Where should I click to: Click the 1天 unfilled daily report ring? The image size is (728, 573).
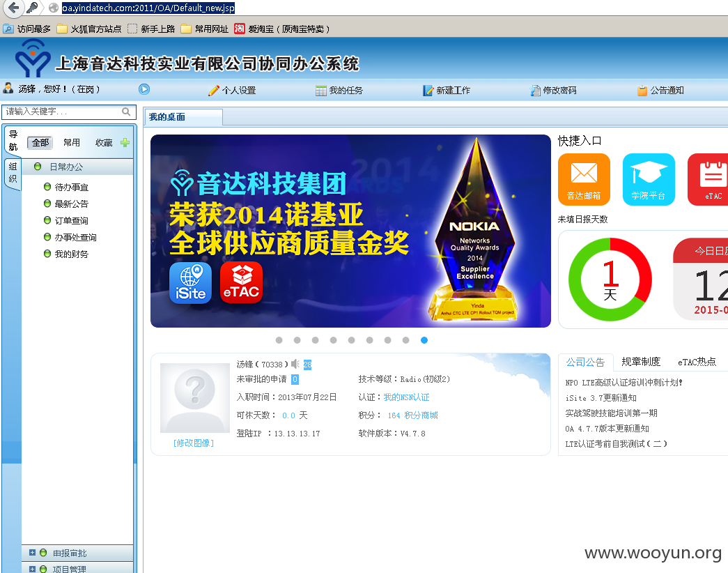tap(610, 280)
